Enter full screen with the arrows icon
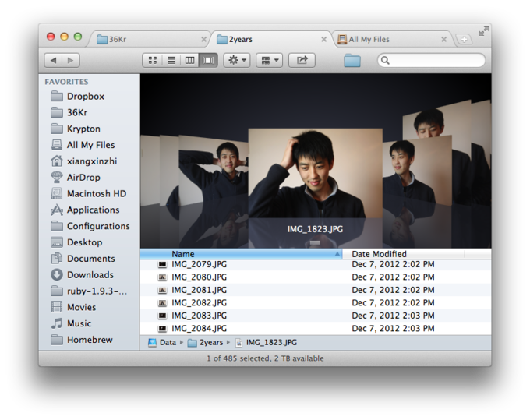The image size is (530, 420). point(484,31)
